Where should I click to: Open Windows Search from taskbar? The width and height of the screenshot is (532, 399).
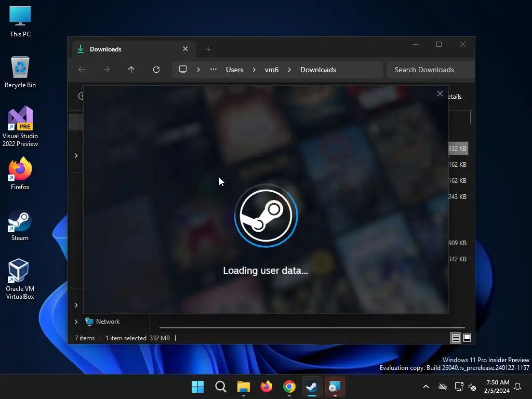(x=220, y=387)
